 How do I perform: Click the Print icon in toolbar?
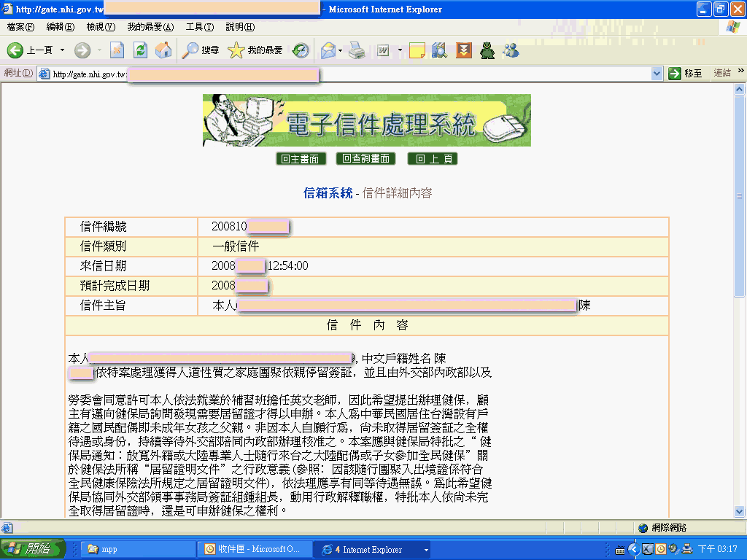357,50
